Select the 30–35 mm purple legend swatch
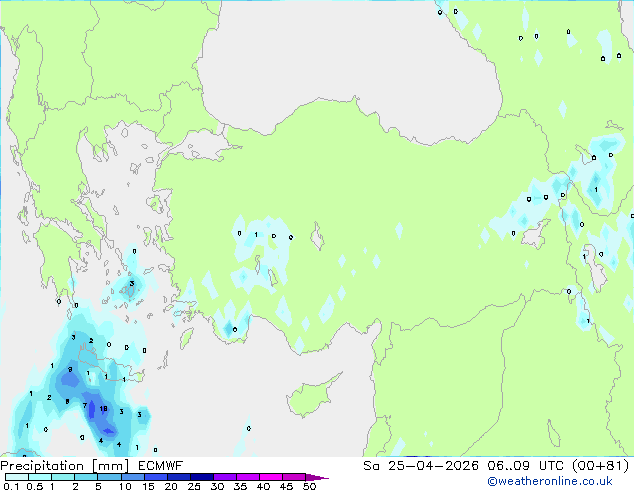This screenshot has height=490, width=634. [x=225, y=477]
